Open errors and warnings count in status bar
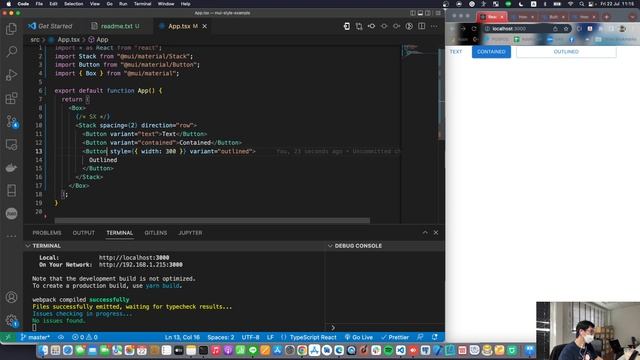This screenshot has height=360, width=640. tap(85, 337)
